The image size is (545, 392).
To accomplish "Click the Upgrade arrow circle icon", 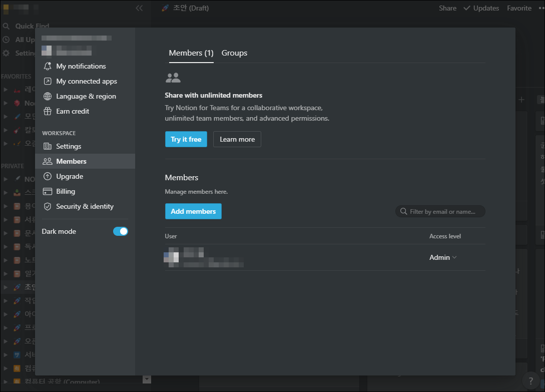I will coord(48,176).
